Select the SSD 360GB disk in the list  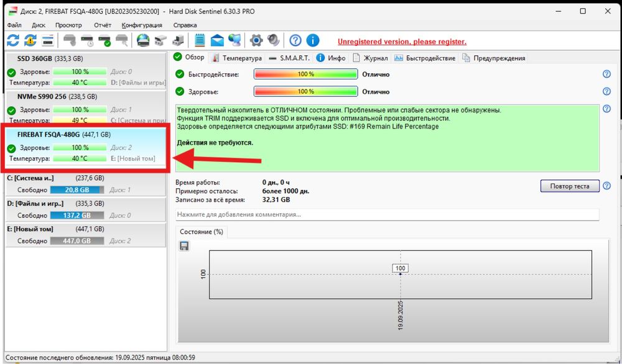coord(86,71)
